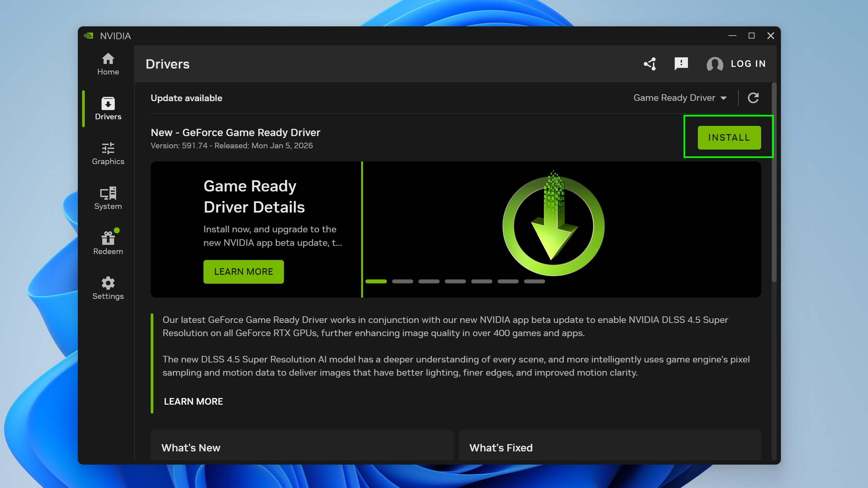
Task: Open LEARN MORE link below description
Action: (x=193, y=401)
